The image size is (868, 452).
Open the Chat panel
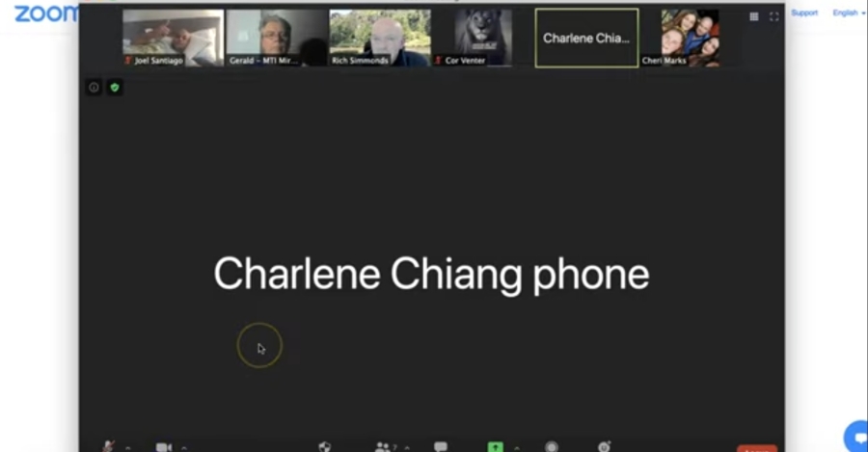click(441, 446)
